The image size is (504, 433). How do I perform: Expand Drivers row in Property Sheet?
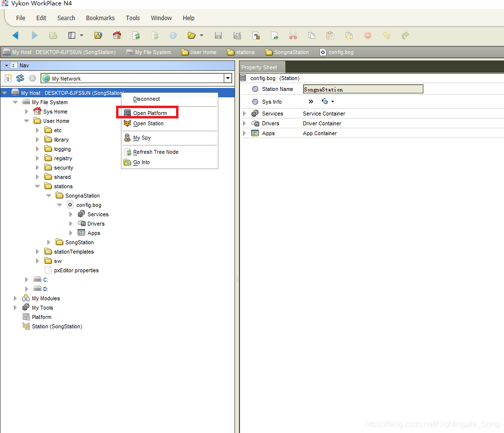tap(244, 123)
